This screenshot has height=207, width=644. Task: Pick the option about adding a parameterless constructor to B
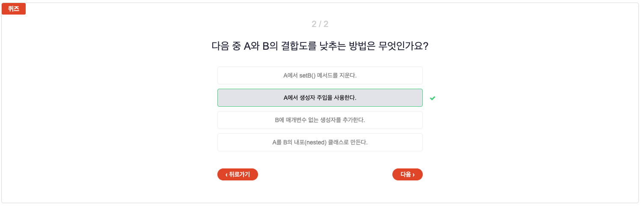coord(320,120)
